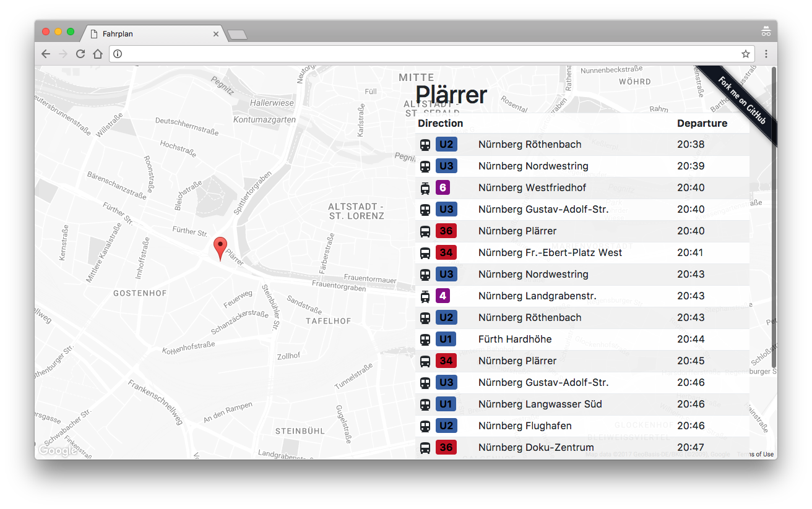This screenshot has height=509, width=812.
Task: Click the subway icon in the 20:38 Röthenbach row
Action: click(x=425, y=145)
